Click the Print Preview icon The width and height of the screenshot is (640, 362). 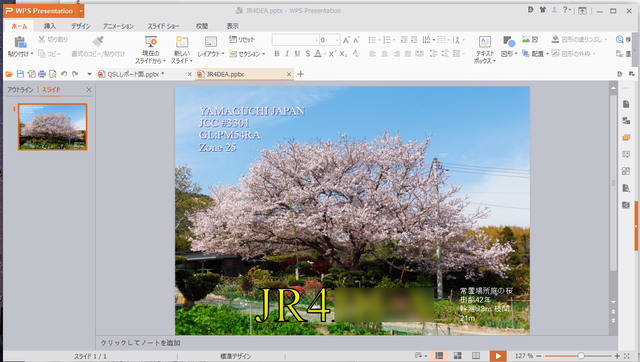pyautogui.click(x=53, y=74)
